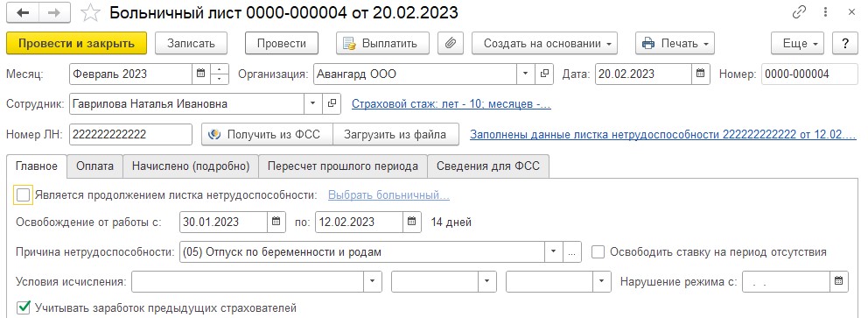Add document to favorites with star icon

click(89, 13)
